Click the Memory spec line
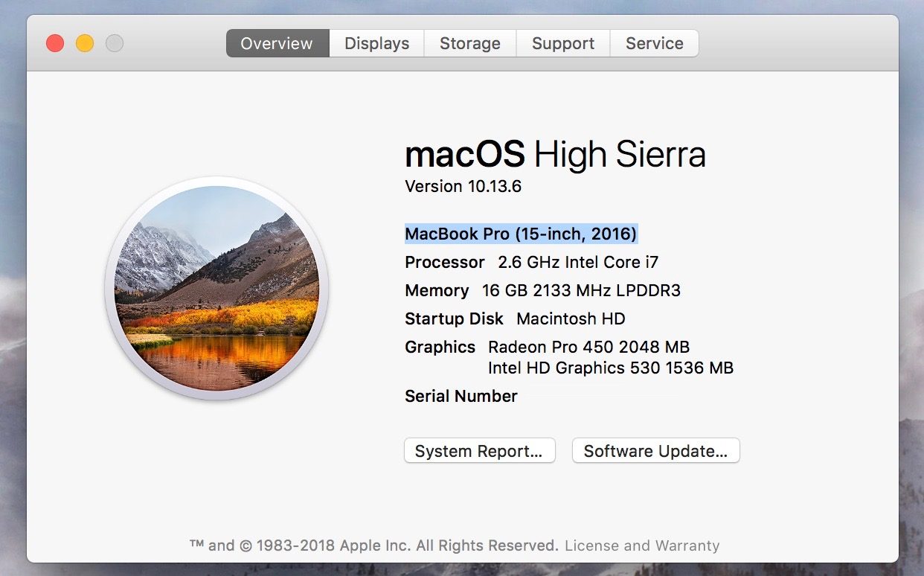This screenshot has width=924, height=576. [x=543, y=290]
